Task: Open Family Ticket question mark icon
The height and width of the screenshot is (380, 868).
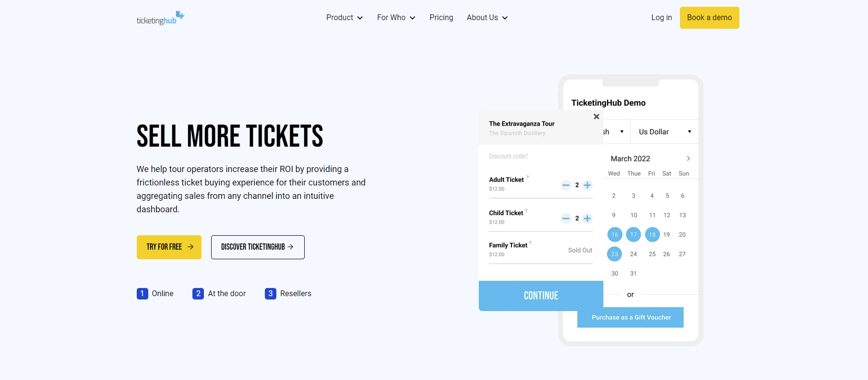Action: point(530,242)
